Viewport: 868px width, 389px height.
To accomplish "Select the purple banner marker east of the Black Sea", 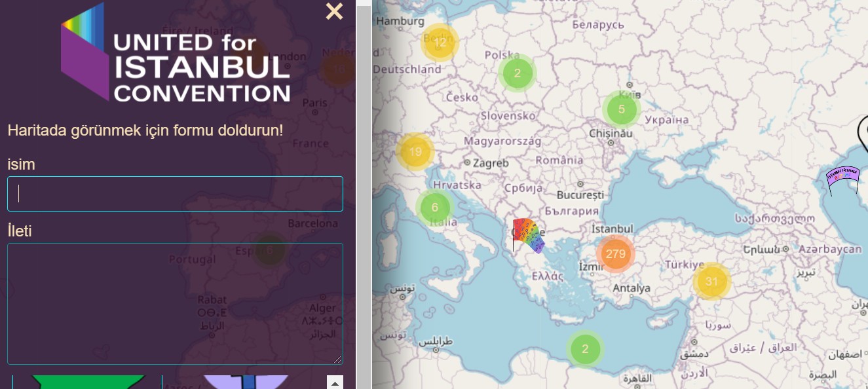I will (842, 180).
